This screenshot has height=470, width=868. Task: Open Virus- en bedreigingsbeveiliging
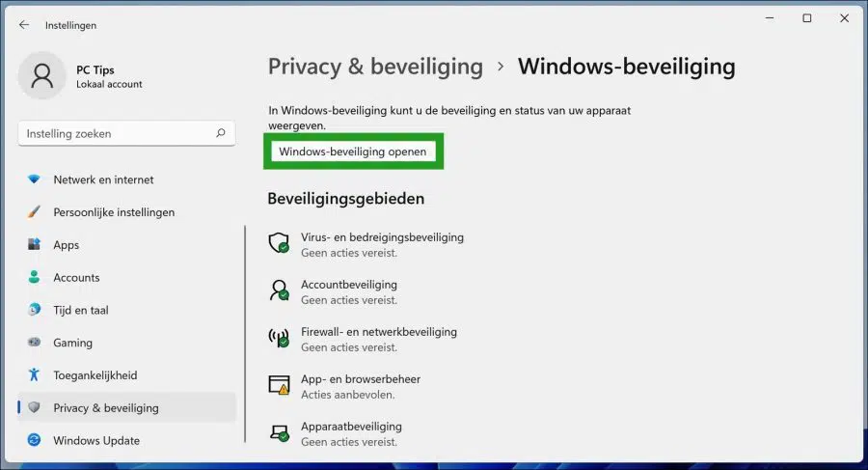pos(382,236)
